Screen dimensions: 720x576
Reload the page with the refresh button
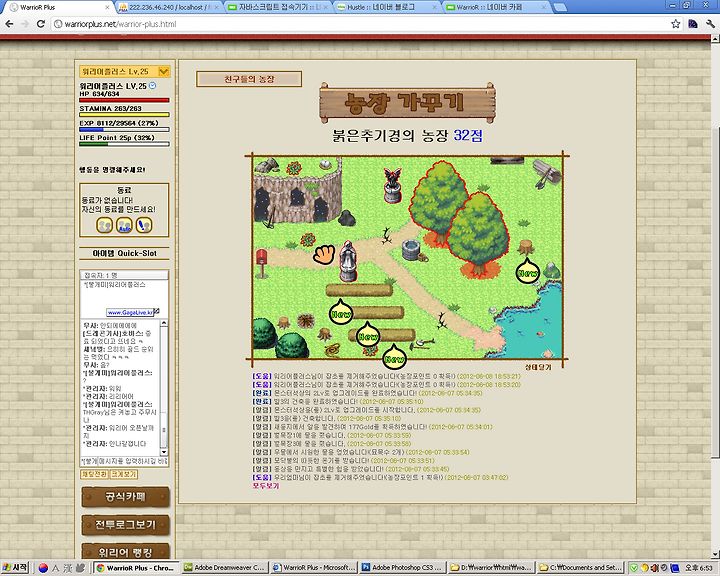40,24
